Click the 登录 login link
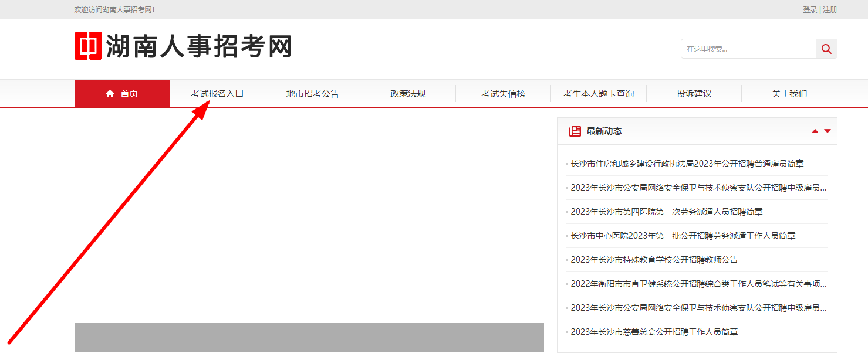 810,10
